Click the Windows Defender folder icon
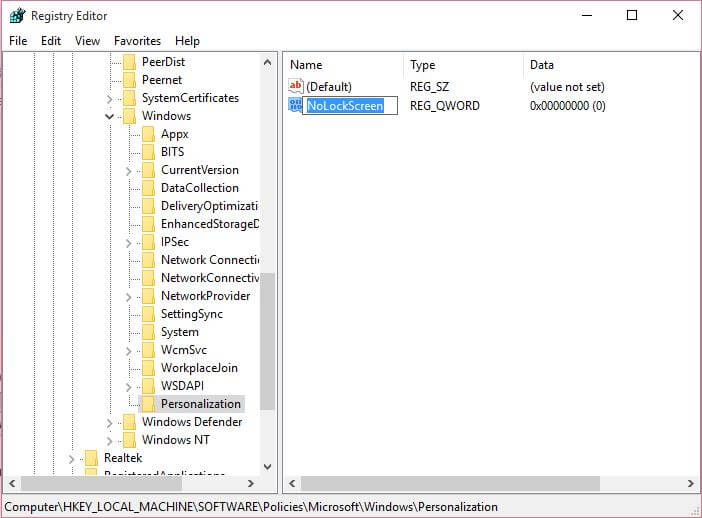The image size is (702, 518). click(x=129, y=422)
